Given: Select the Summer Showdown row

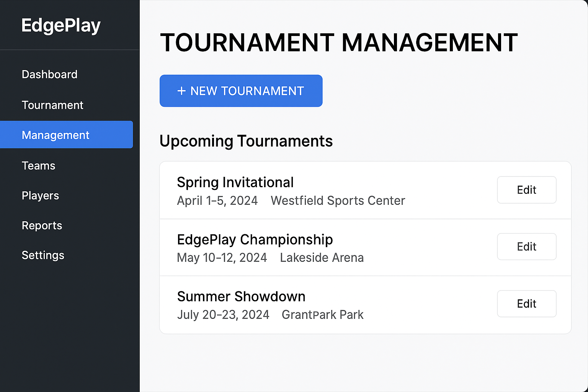Looking at the screenshot, I should 241,296.
